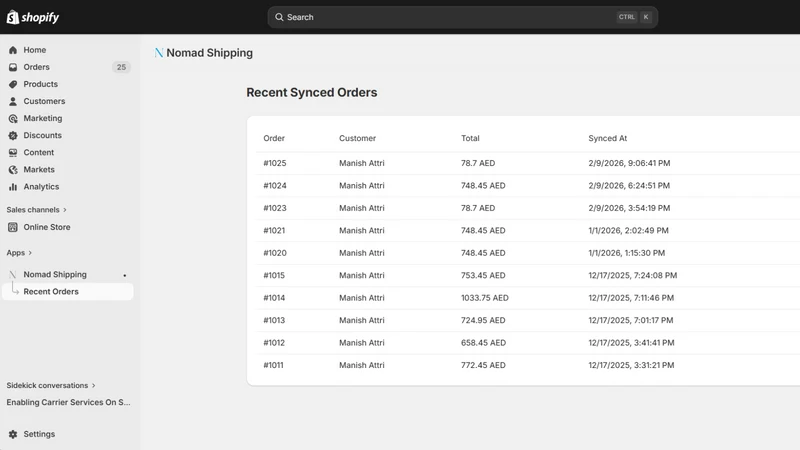The width and height of the screenshot is (800, 450).
Task: Select order #1014
Action: pos(274,298)
